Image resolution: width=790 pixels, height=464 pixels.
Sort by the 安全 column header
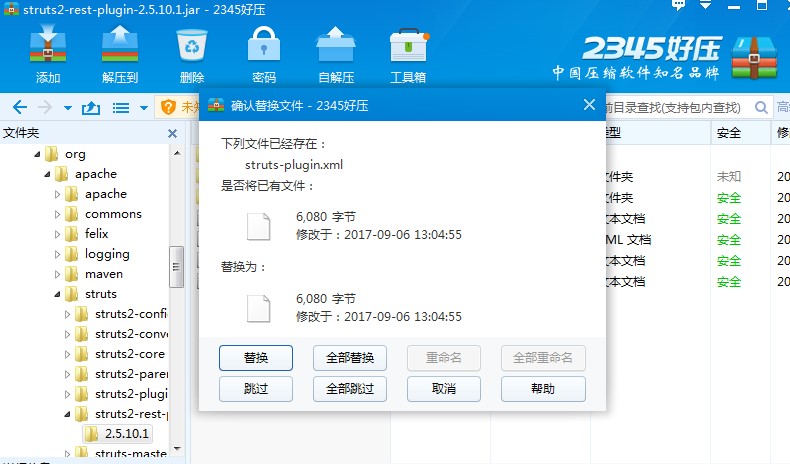[x=729, y=132]
